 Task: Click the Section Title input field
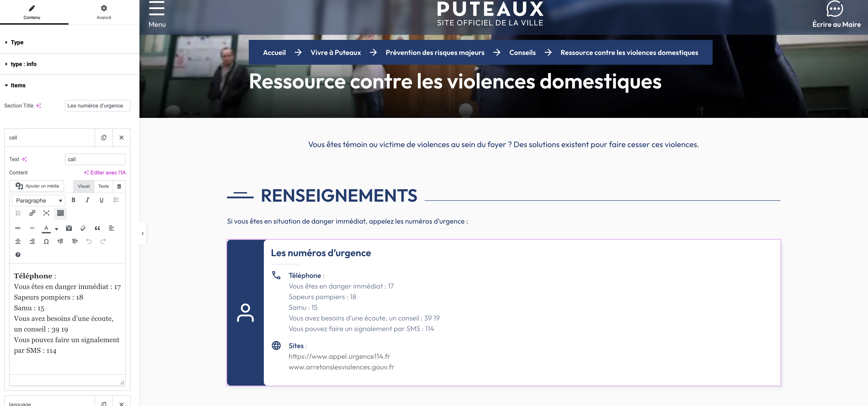pyautogui.click(x=97, y=106)
